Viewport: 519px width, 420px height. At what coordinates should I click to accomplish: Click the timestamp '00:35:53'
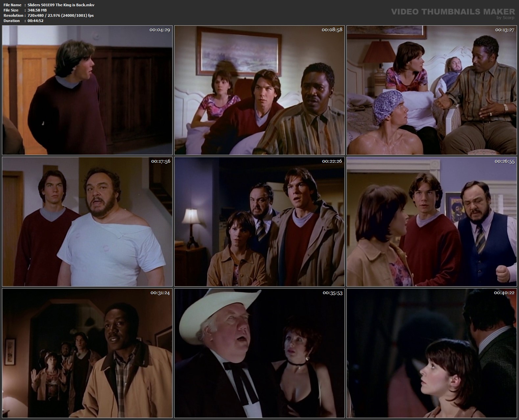pyautogui.click(x=333, y=293)
